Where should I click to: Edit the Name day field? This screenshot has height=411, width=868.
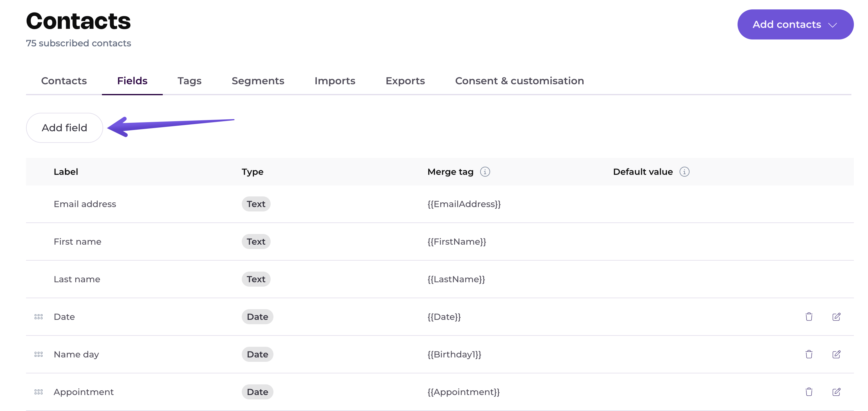pyautogui.click(x=836, y=354)
